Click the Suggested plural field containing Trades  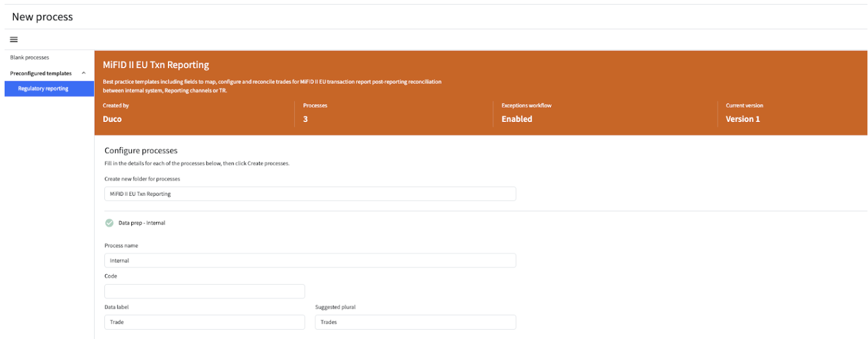click(x=416, y=322)
